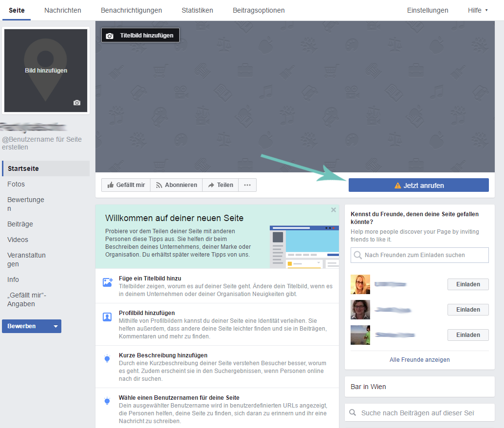Click the Jetzt anrufen button
Viewport: 504px width, 428px height.
[418, 185]
